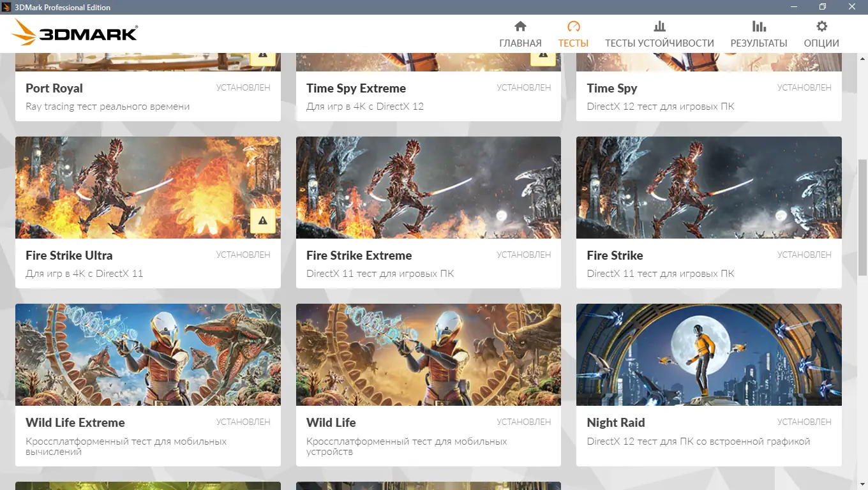868x490 pixels.
Task: Select the Night Raid title
Action: (616, 422)
